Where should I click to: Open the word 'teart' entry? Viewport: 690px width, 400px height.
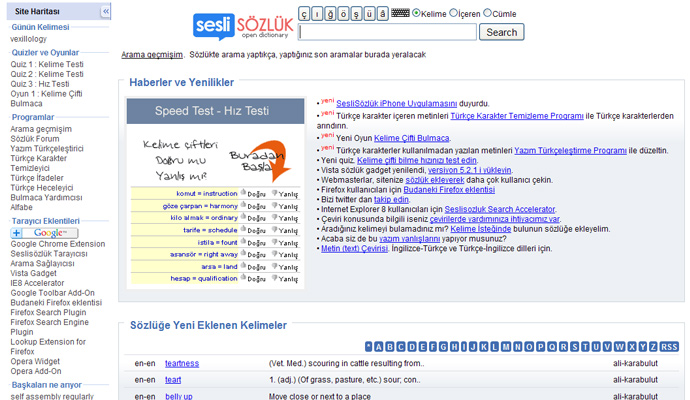point(173,380)
